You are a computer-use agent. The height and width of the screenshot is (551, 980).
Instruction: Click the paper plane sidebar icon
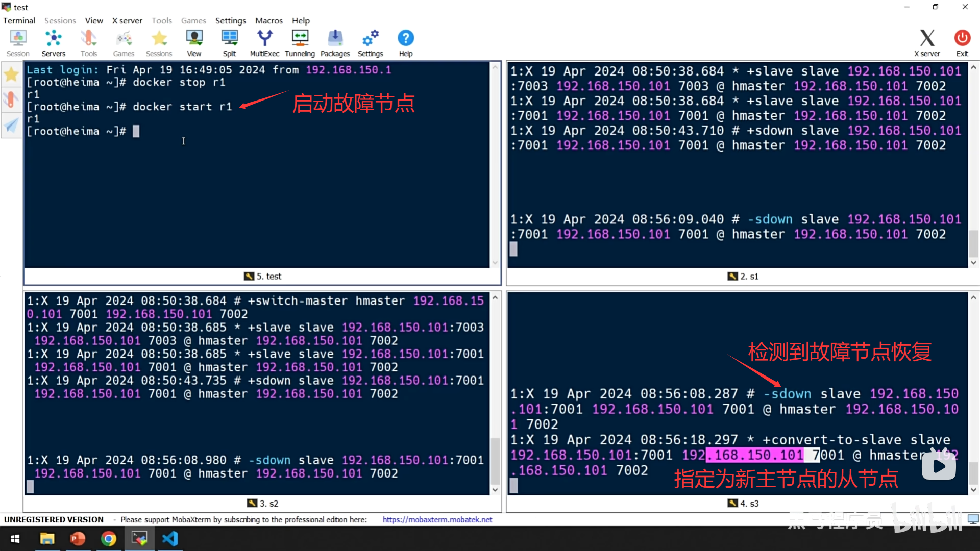(11, 125)
